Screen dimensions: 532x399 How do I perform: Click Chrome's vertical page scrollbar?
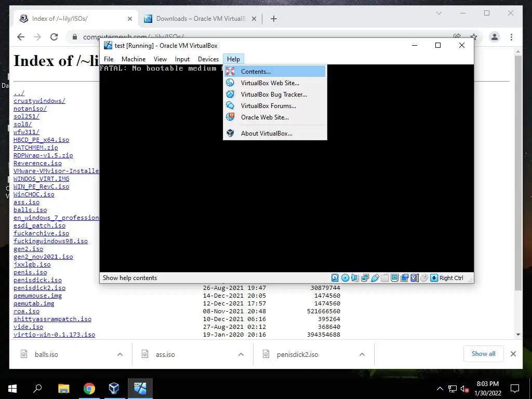pos(518,173)
